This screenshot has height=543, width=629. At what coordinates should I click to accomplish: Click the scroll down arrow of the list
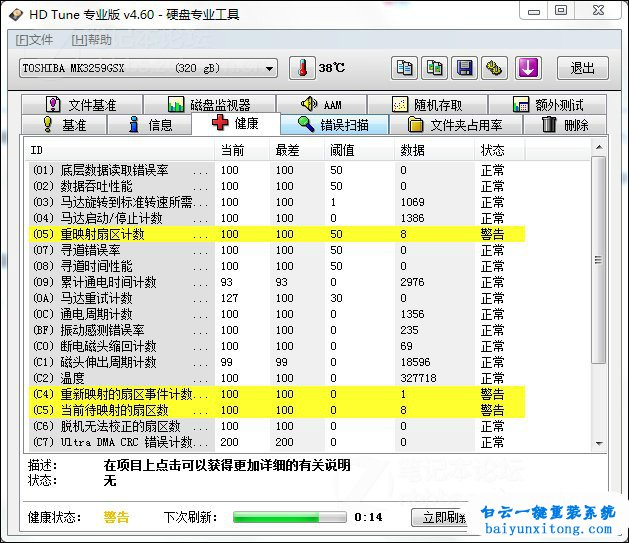pyautogui.click(x=599, y=443)
